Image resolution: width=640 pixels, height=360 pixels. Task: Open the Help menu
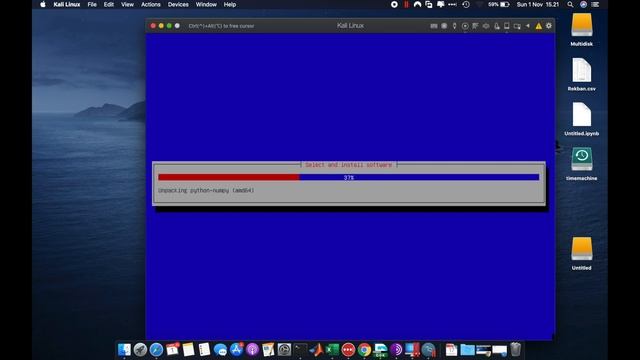pyautogui.click(x=230, y=4)
